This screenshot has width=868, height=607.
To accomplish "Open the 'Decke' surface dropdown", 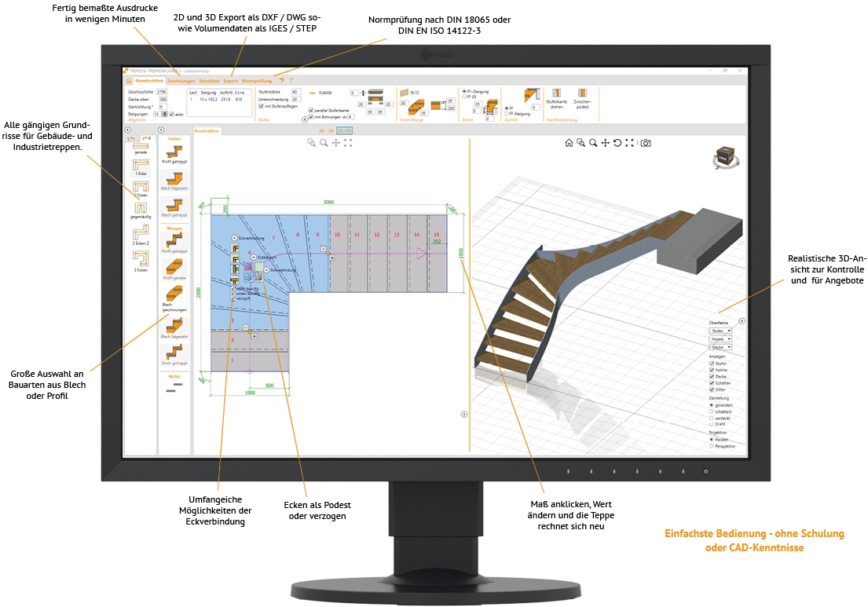I will [x=720, y=346].
